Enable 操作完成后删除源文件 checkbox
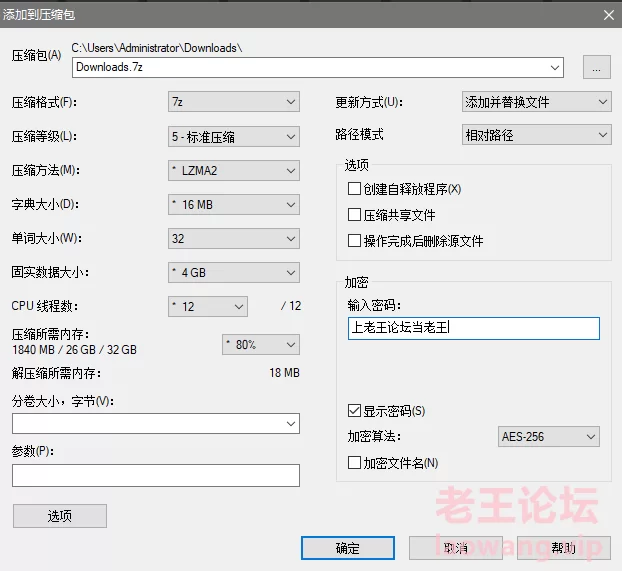Viewport: 622px width, 571px height. (354, 240)
